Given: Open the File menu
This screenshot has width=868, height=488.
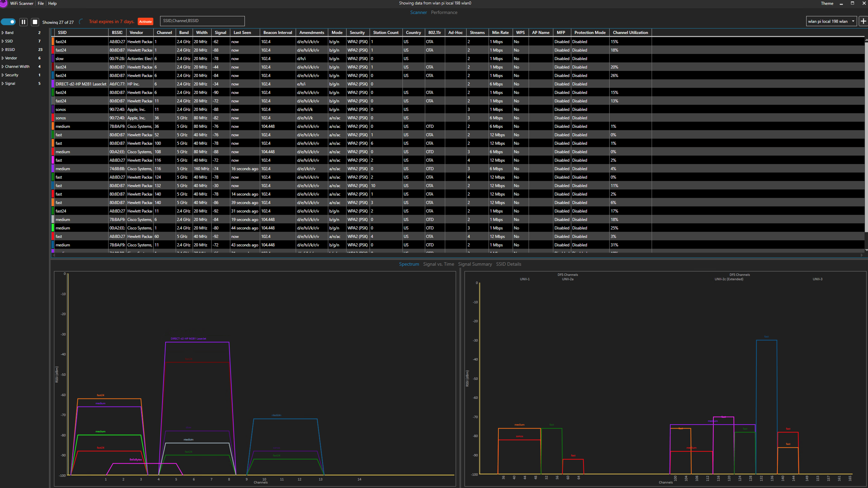Looking at the screenshot, I should pos(41,3).
